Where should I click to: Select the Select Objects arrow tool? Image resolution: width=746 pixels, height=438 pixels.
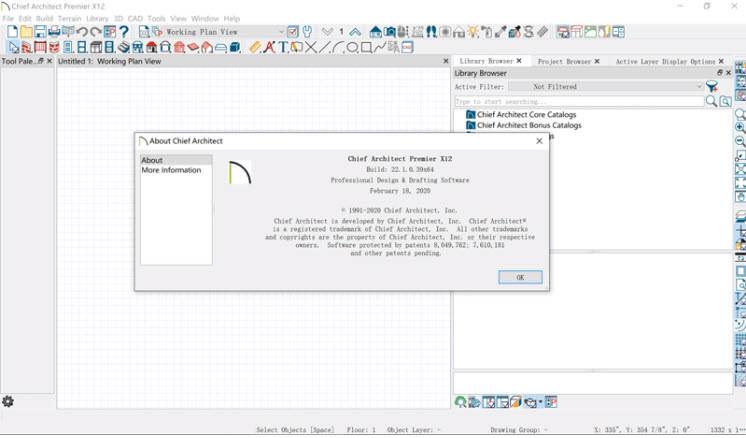13,47
